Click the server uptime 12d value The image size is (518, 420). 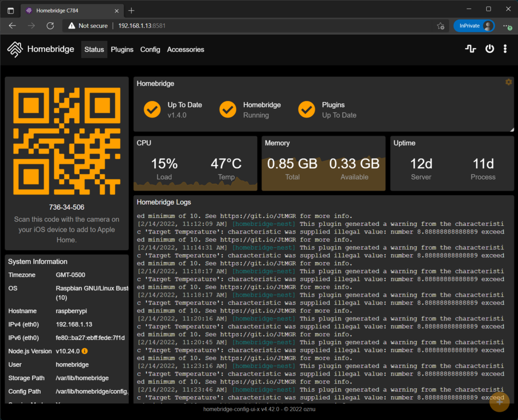pyautogui.click(x=421, y=164)
